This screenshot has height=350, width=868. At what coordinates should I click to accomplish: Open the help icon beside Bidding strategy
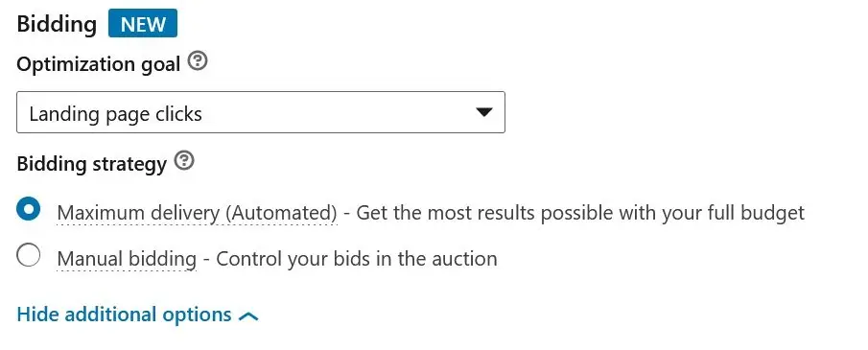(x=184, y=161)
